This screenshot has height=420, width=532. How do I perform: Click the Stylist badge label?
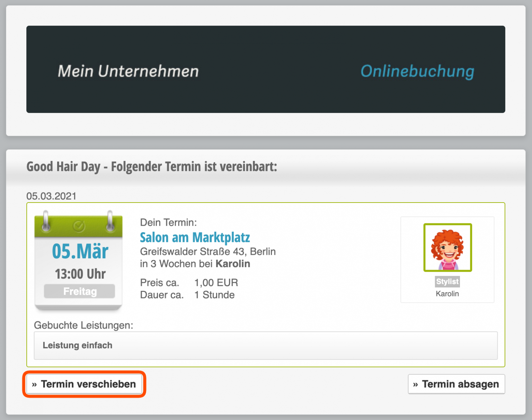point(447,282)
